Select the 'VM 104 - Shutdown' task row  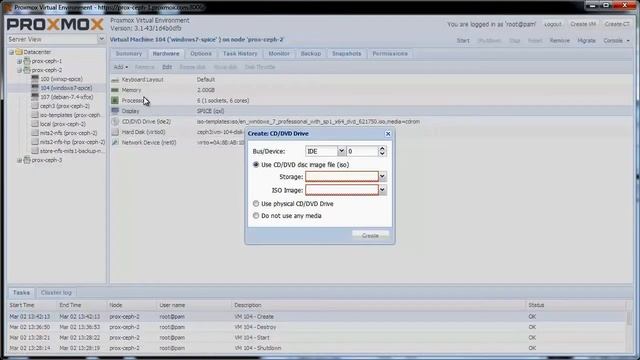[x=317, y=348]
